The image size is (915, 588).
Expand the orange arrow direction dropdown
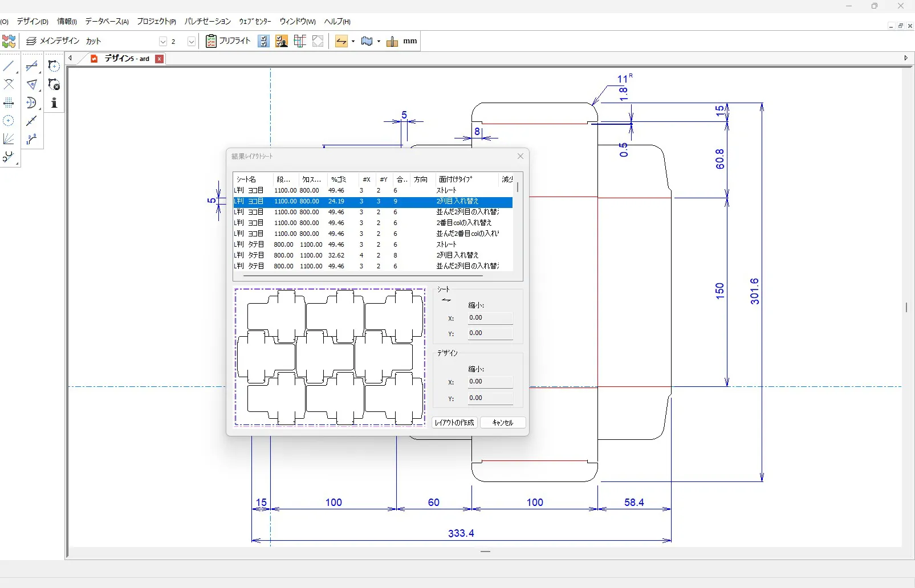353,41
